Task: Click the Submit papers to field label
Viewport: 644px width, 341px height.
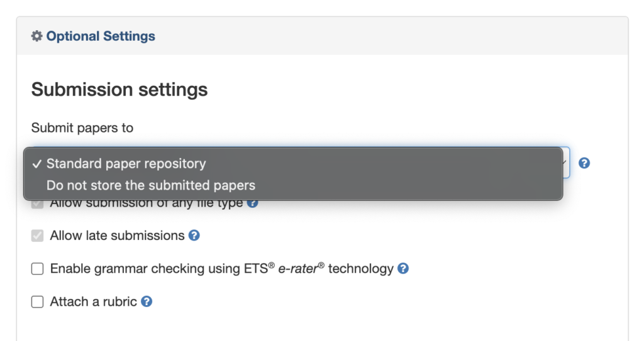Action: point(82,127)
